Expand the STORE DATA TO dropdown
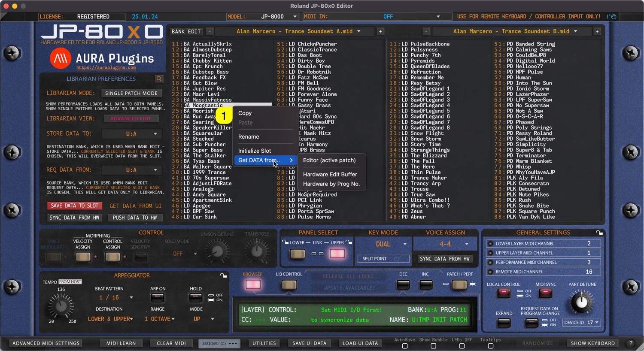Image resolution: width=644 pixels, height=351 pixels. tap(132, 134)
